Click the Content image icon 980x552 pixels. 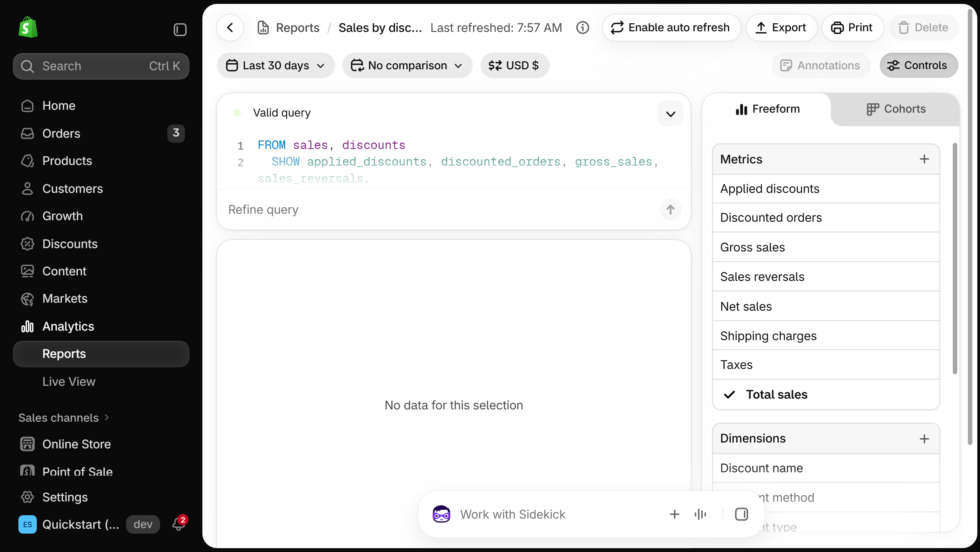coord(27,271)
